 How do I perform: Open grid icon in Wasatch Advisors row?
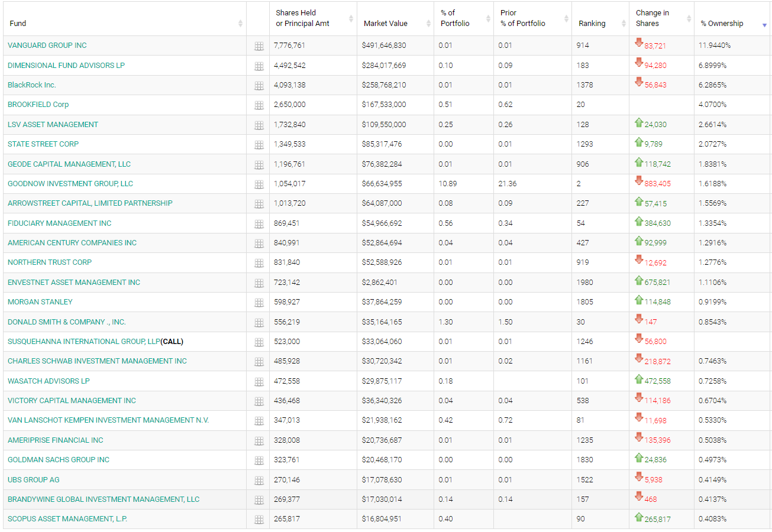259,382
